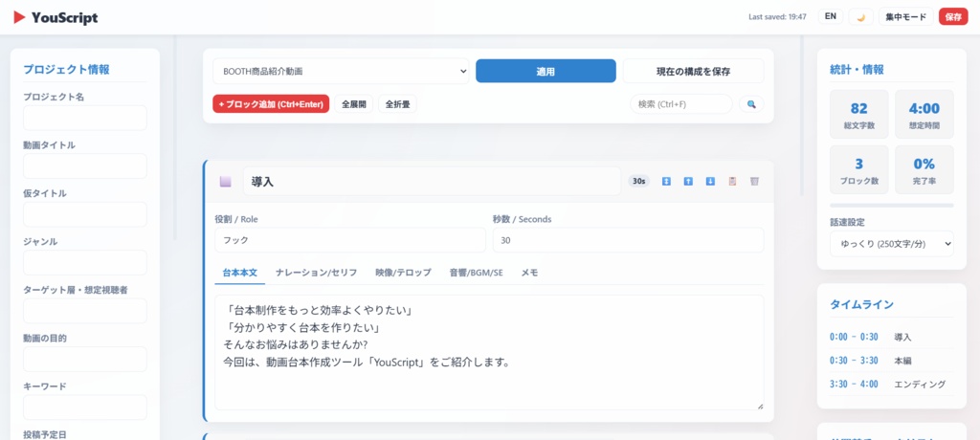Switch to the 台本本文 tab
The width and height of the screenshot is (980, 440).
coord(240,273)
